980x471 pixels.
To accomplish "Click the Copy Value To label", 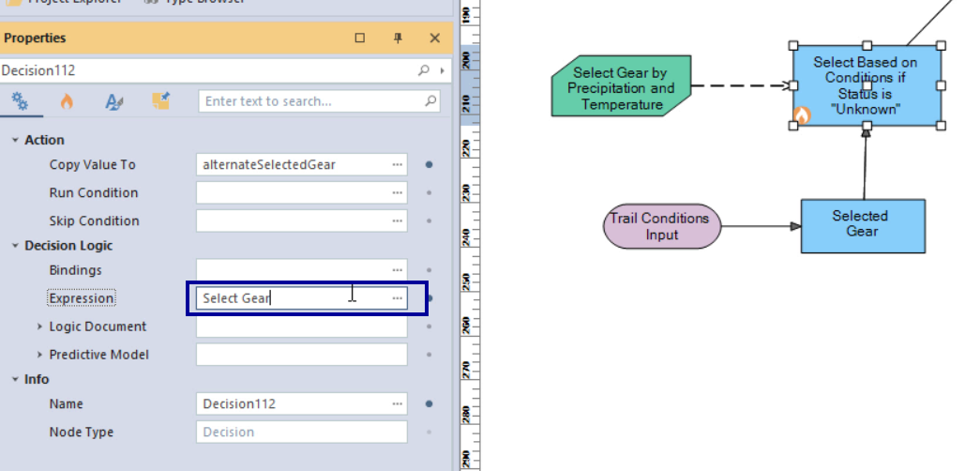I will click(93, 164).
